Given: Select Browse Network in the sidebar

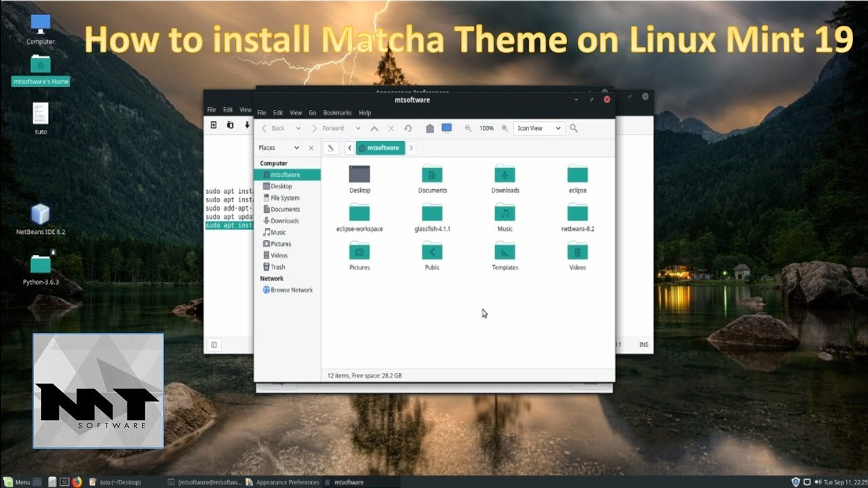Looking at the screenshot, I should tap(288, 290).
